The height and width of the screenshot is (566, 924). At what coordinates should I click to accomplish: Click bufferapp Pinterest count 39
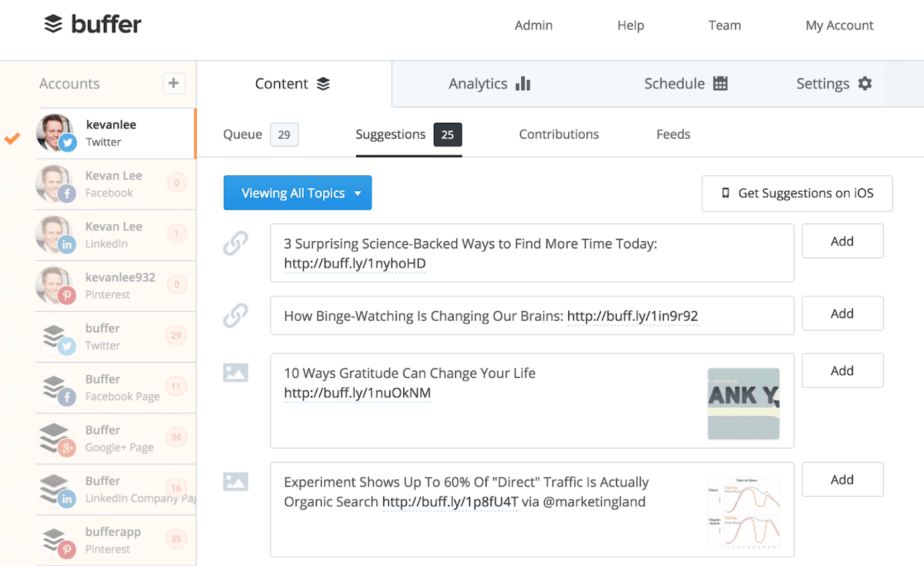pos(176,539)
